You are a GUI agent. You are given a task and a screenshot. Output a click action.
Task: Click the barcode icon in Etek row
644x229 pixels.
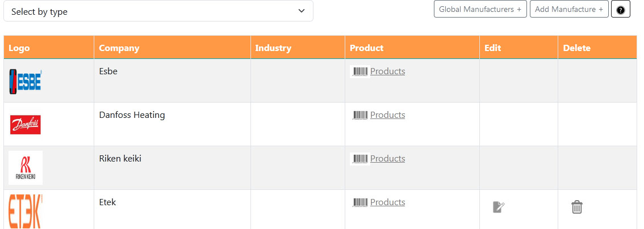[360, 202]
